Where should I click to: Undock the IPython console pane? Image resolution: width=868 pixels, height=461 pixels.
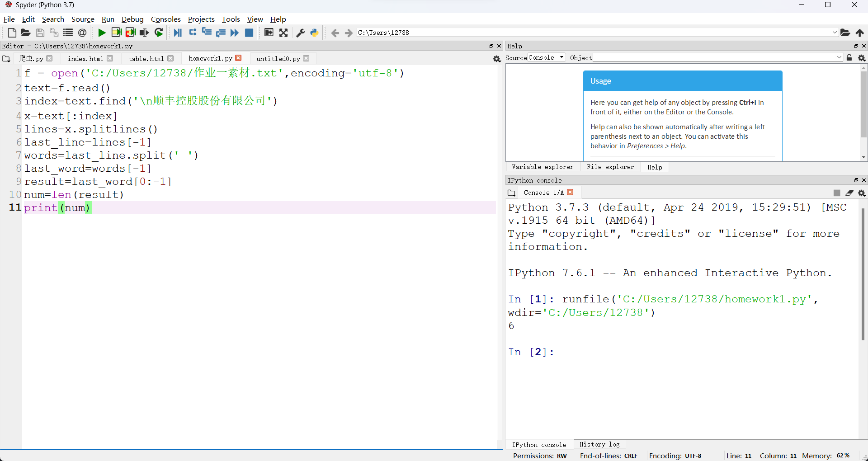[856, 180]
